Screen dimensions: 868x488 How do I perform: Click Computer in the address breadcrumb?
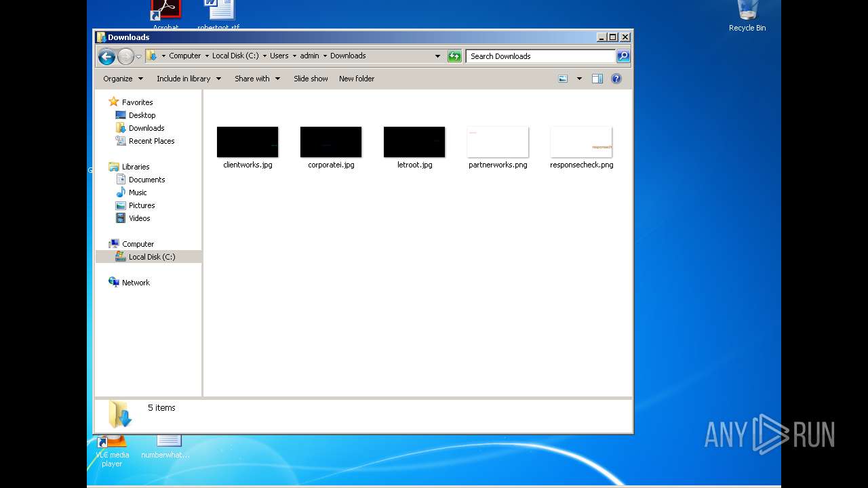(184, 56)
